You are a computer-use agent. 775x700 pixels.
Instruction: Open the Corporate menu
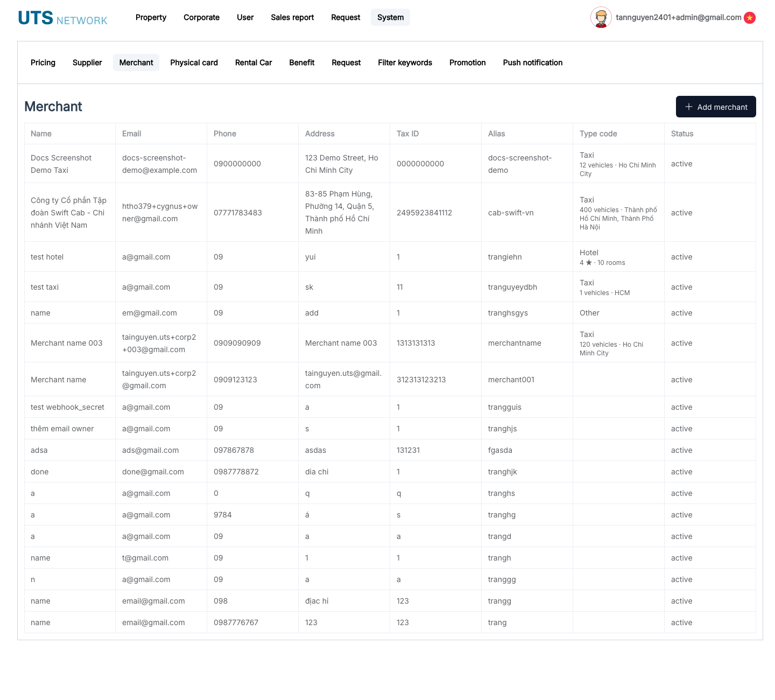(x=201, y=17)
